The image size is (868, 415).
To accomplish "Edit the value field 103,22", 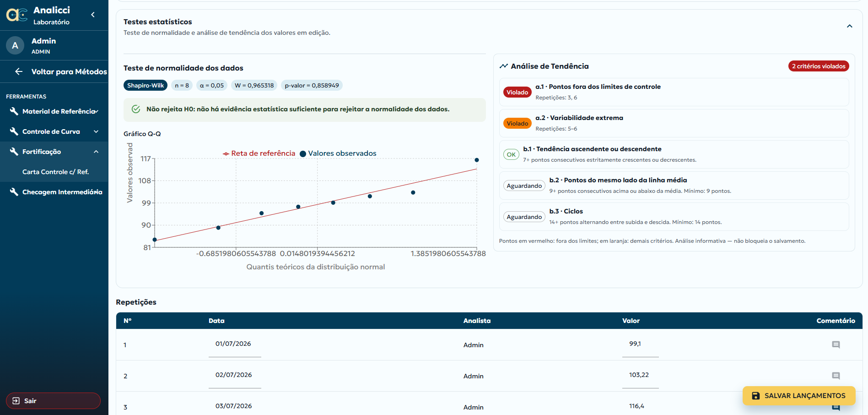I will point(640,375).
